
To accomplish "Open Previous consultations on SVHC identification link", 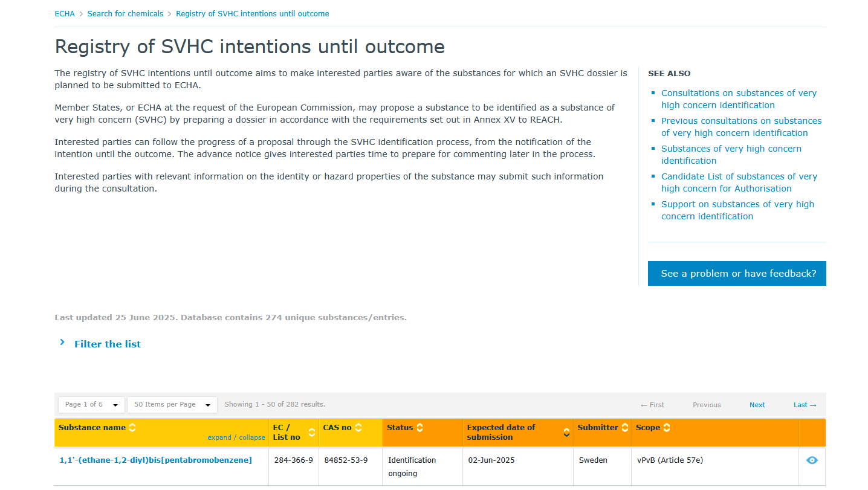I will [x=742, y=127].
